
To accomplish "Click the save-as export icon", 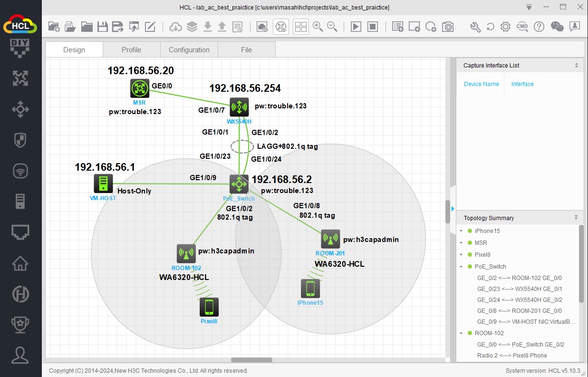I will point(117,27).
